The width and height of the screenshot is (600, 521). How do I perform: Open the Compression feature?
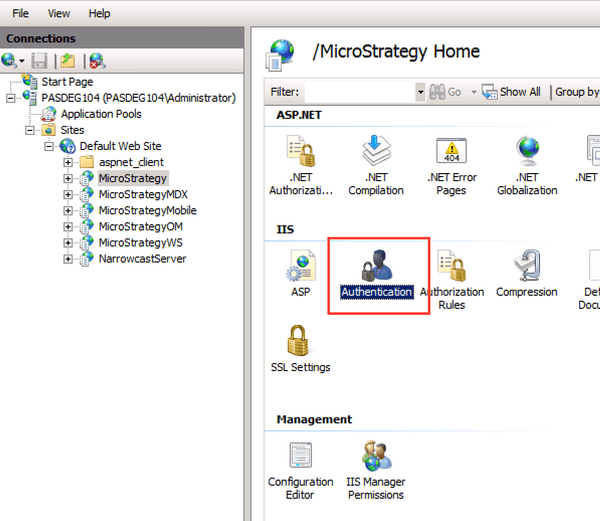point(527,274)
